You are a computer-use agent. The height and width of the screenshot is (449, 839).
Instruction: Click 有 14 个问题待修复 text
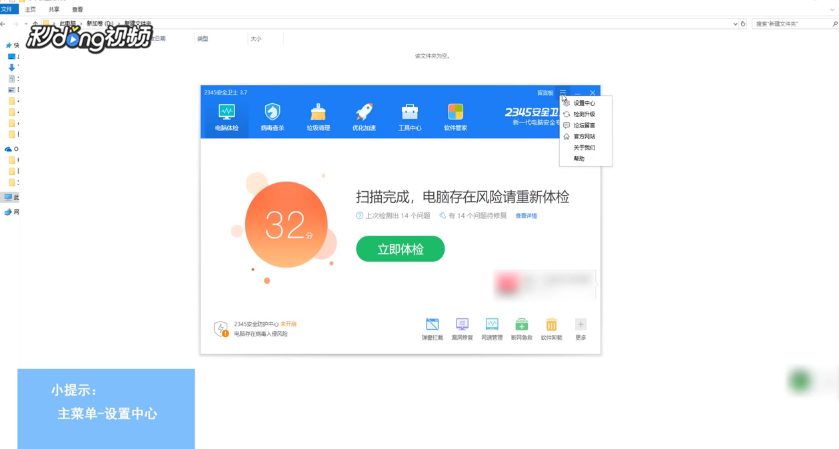(x=477, y=216)
